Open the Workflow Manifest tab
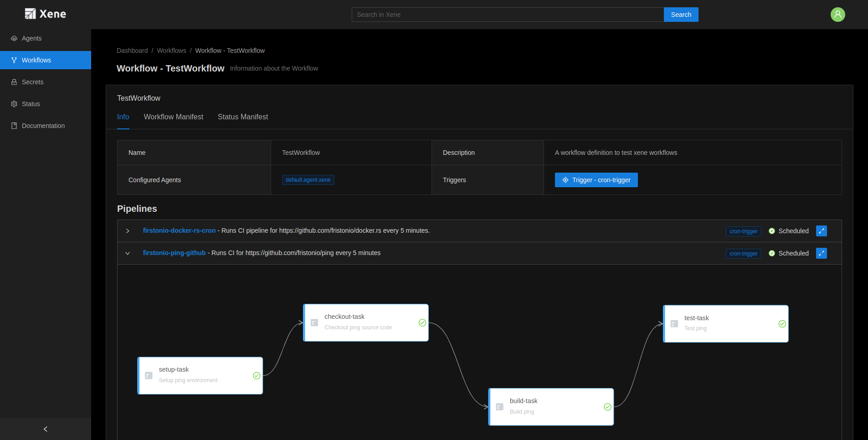Viewport: 868px width, 440px height. (x=174, y=117)
